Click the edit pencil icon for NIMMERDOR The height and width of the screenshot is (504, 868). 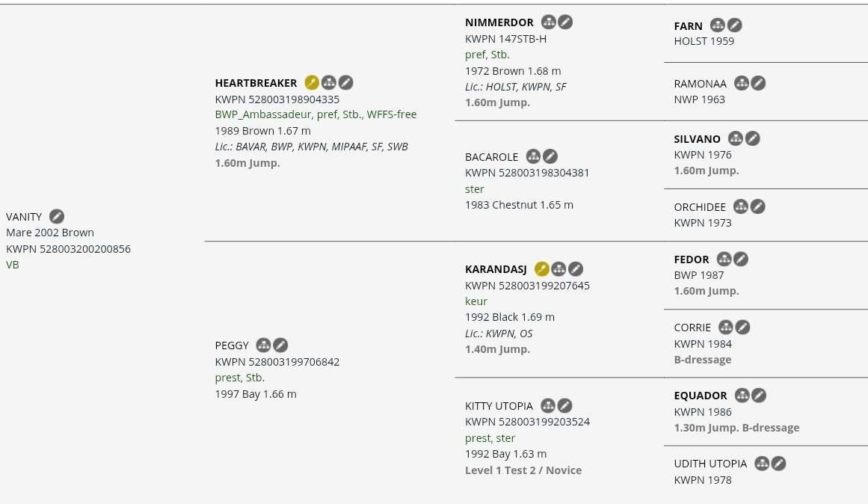[x=565, y=22]
